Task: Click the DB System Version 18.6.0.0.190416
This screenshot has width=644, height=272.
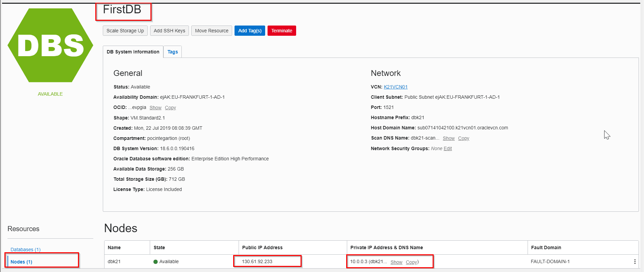Action: pos(177,148)
